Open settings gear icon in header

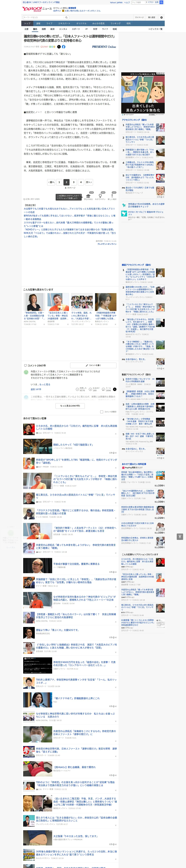point(161,17)
